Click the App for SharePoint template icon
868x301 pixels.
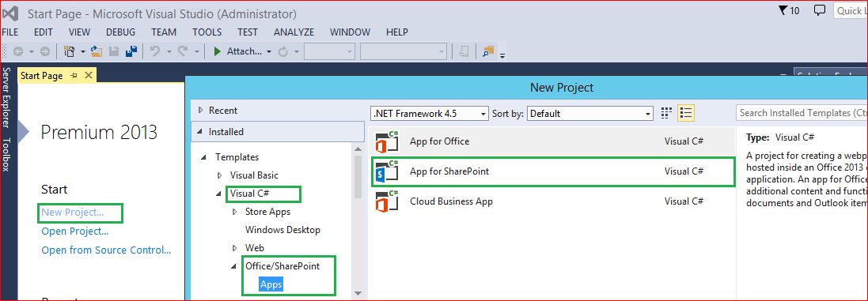pyautogui.click(x=387, y=171)
